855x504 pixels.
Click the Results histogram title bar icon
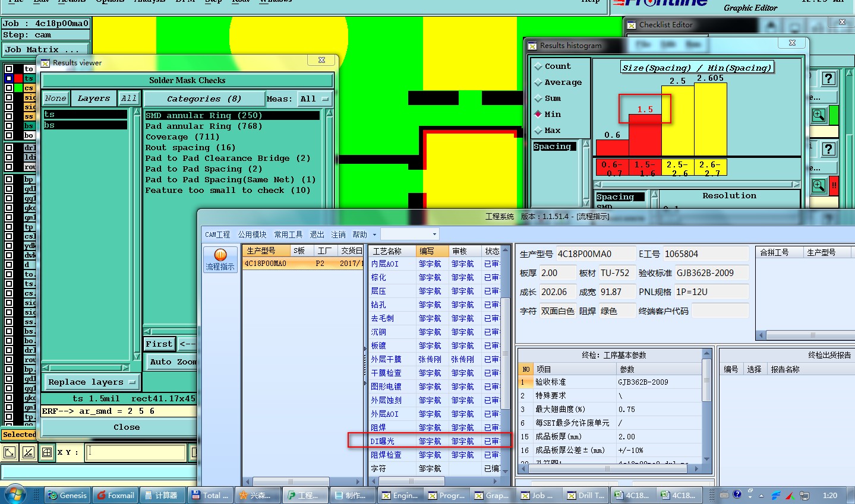coord(532,46)
